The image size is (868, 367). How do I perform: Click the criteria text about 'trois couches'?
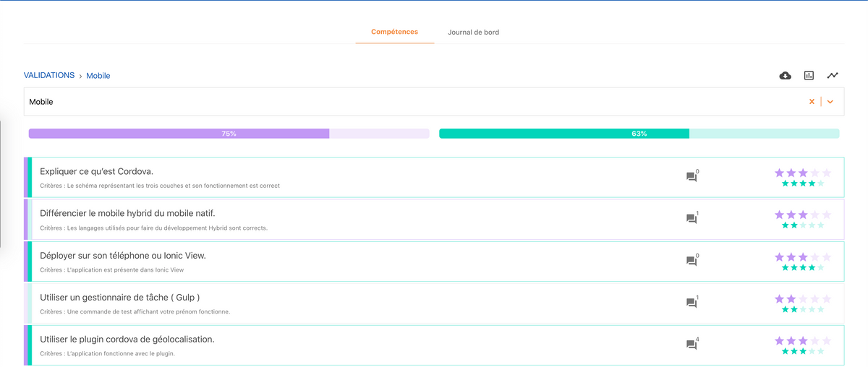pos(160,186)
